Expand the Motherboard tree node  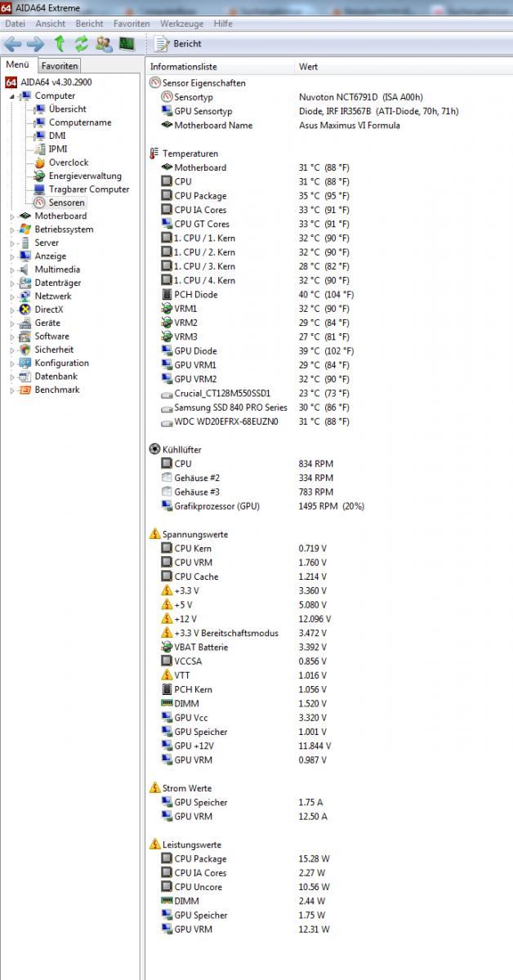[12, 216]
